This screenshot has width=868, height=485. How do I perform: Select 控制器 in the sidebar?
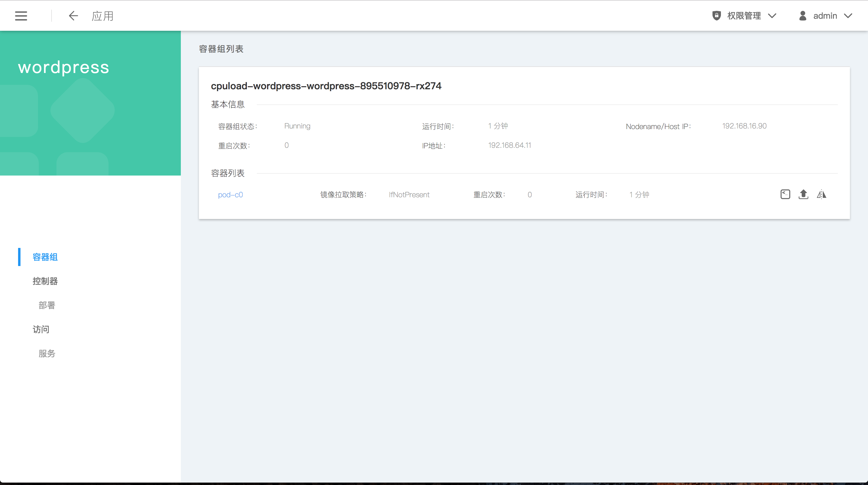pos(45,281)
